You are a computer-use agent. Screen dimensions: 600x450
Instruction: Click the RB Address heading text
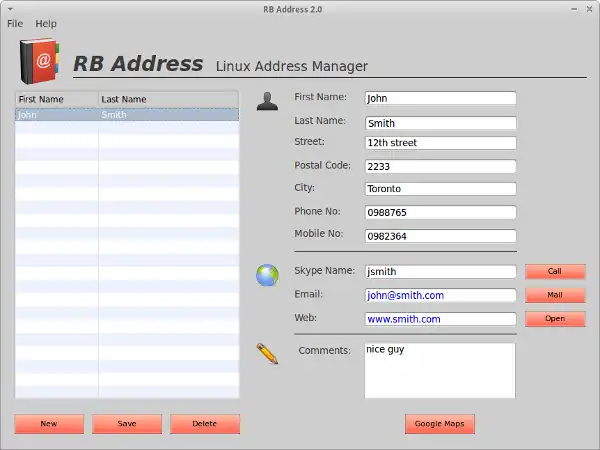(x=138, y=64)
